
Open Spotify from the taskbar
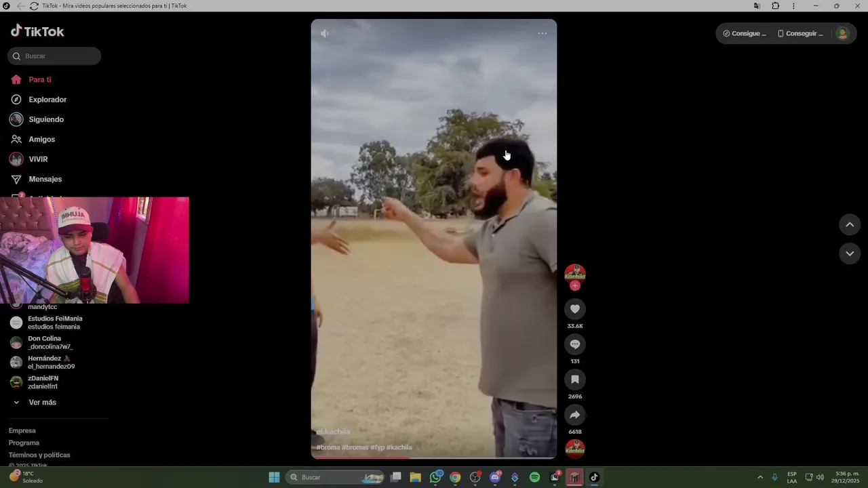point(534,477)
